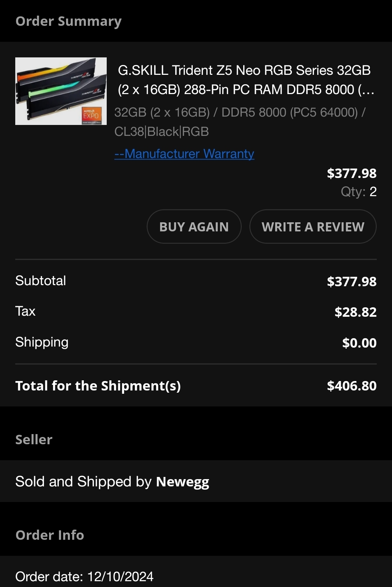
Task: Click the $0.00 shipping cost
Action: (x=359, y=343)
